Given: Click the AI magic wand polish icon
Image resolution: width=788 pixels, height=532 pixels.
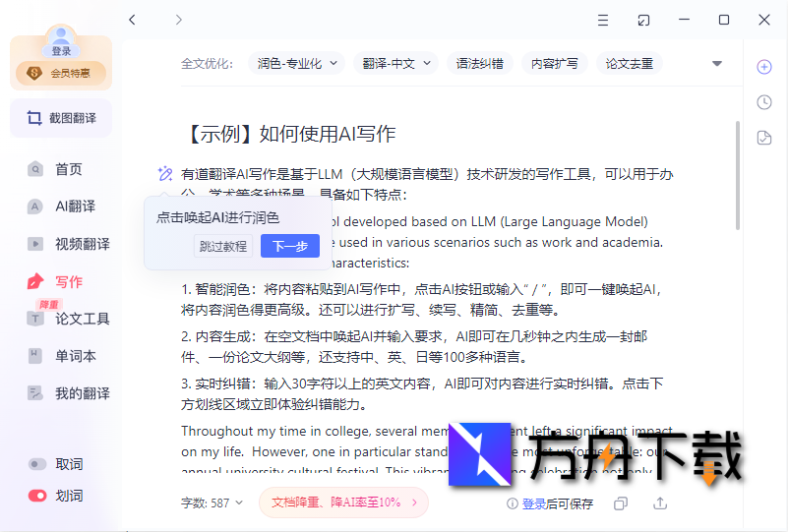Looking at the screenshot, I should tap(165, 174).
